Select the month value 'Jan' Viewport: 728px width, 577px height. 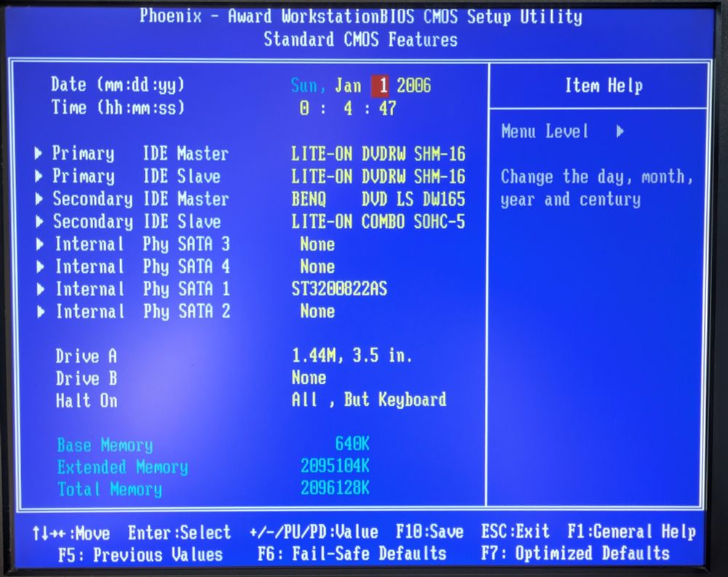coord(348,86)
